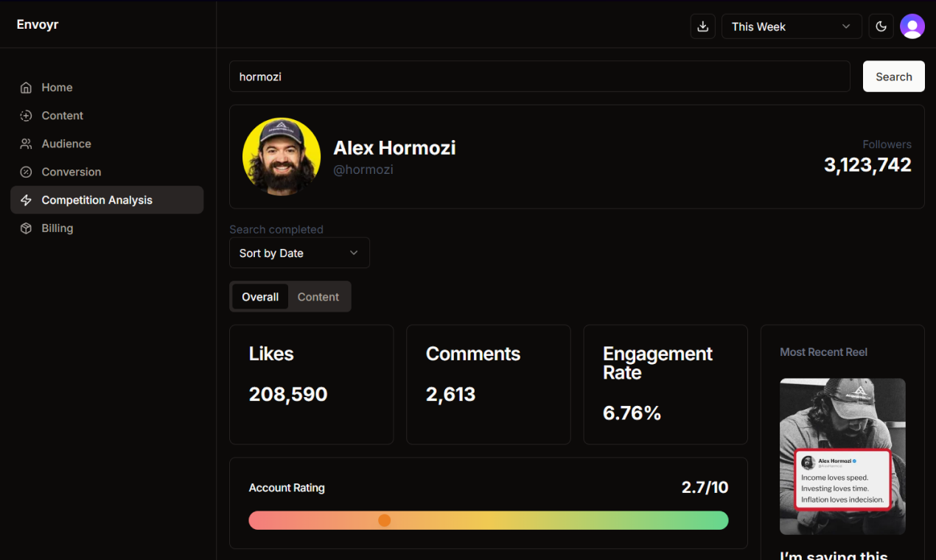Click the Account Rating label
Screen dimensions: 936x560
click(x=287, y=488)
